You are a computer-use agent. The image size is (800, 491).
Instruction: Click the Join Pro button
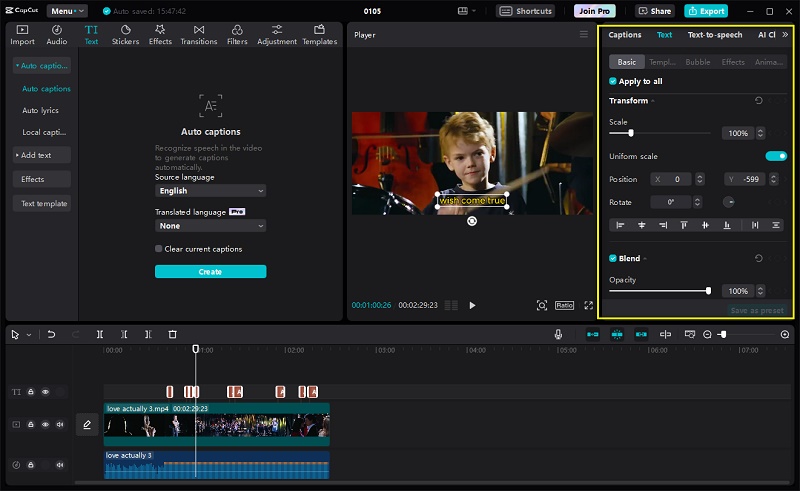[594, 11]
